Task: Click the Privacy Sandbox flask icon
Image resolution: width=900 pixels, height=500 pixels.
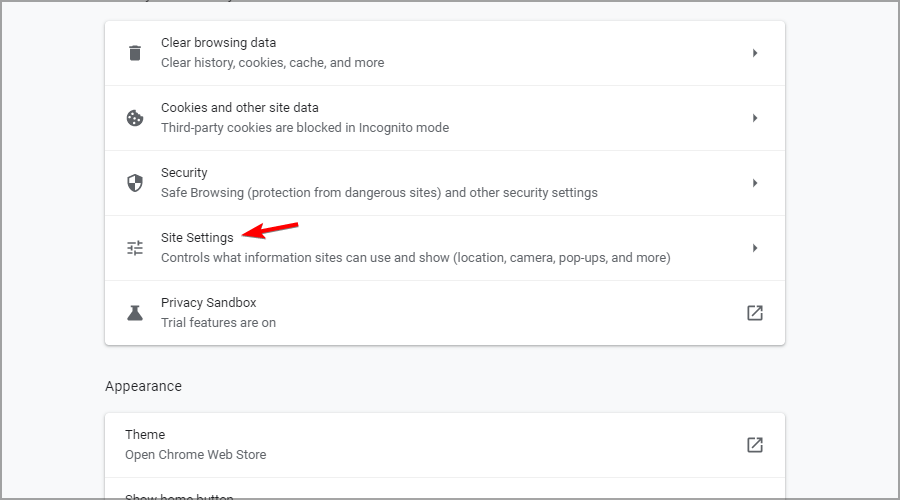Action: tap(135, 313)
